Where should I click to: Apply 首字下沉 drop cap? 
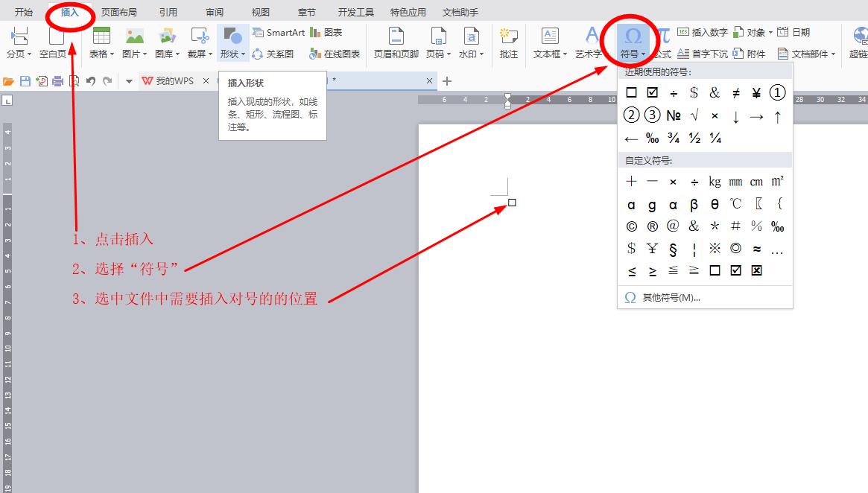tap(703, 54)
